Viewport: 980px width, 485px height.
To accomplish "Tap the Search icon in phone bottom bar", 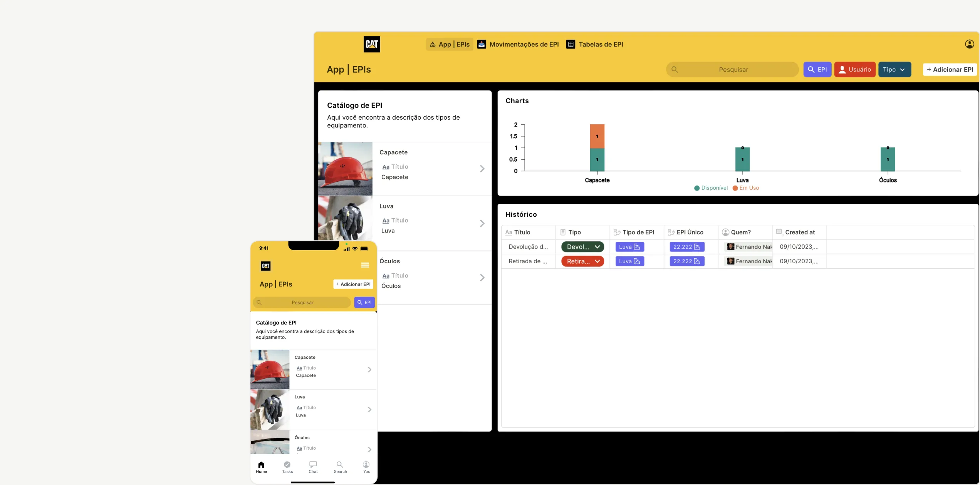I will point(340,465).
